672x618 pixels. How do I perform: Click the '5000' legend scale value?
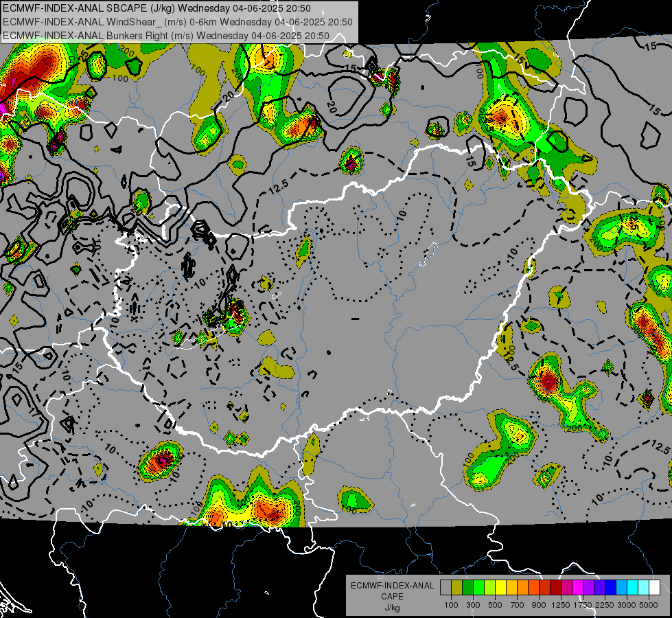tap(649, 605)
